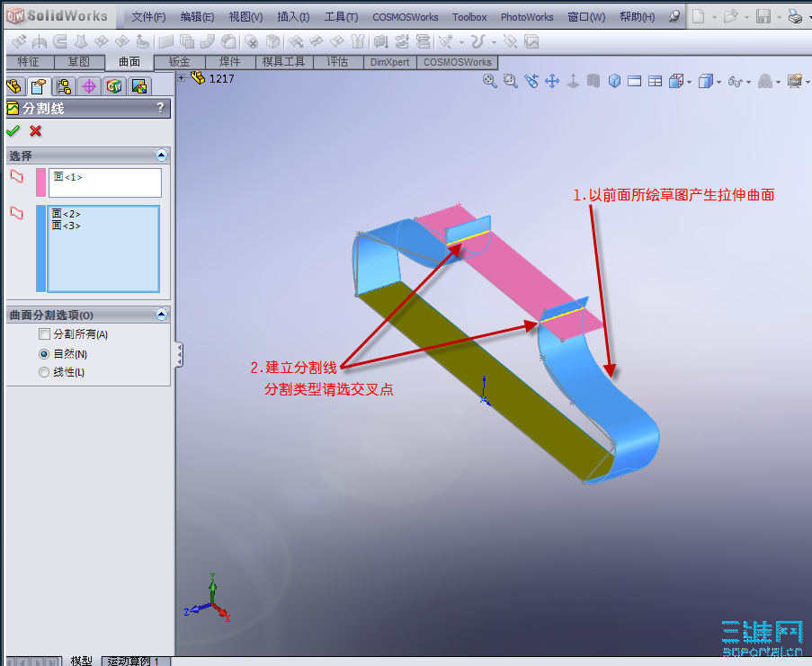Click the single viewport icon
This screenshot has height=666, width=812.
[x=634, y=81]
